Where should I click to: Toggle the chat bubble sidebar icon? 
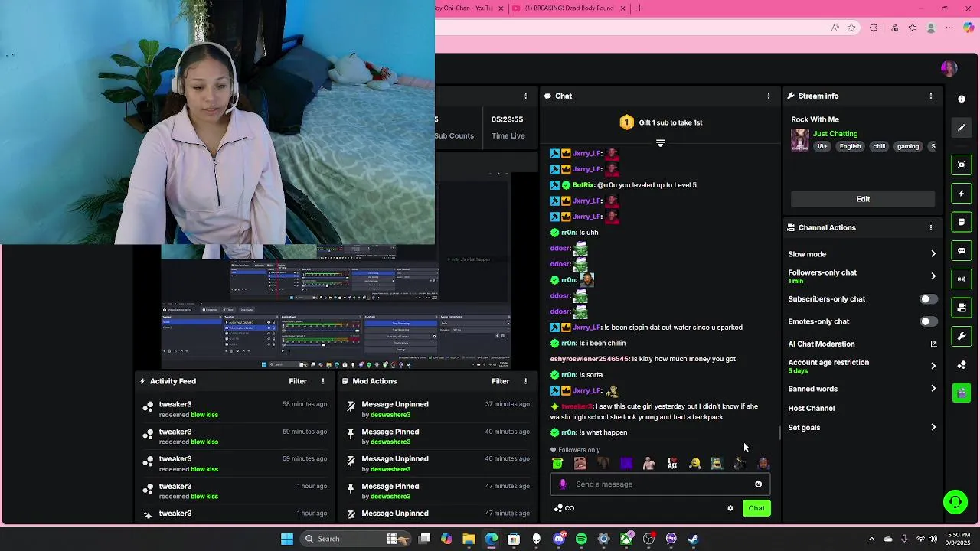pyautogui.click(x=962, y=251)
